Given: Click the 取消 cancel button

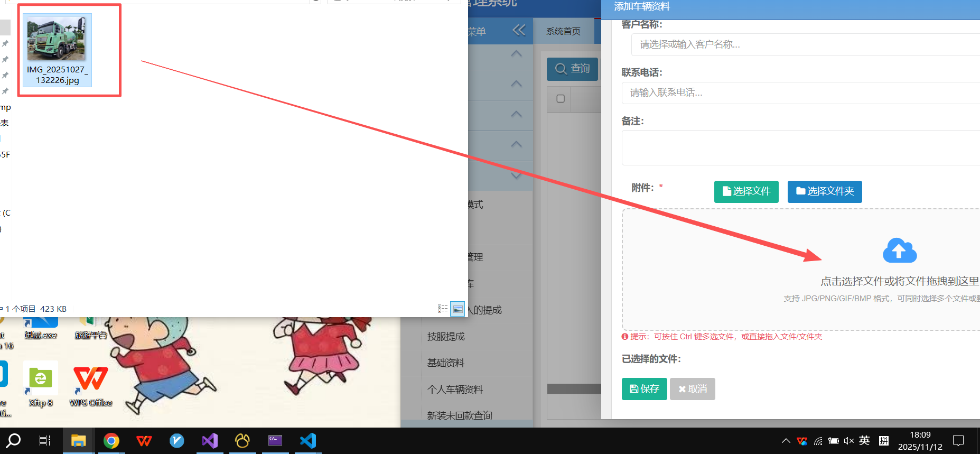Looking at the screenshot, I should coord(692,389).
